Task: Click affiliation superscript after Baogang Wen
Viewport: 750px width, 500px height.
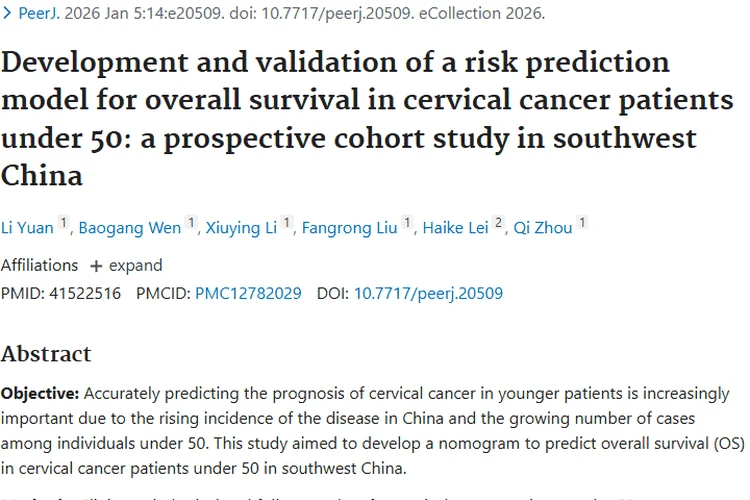Action: tap(191, 223)
